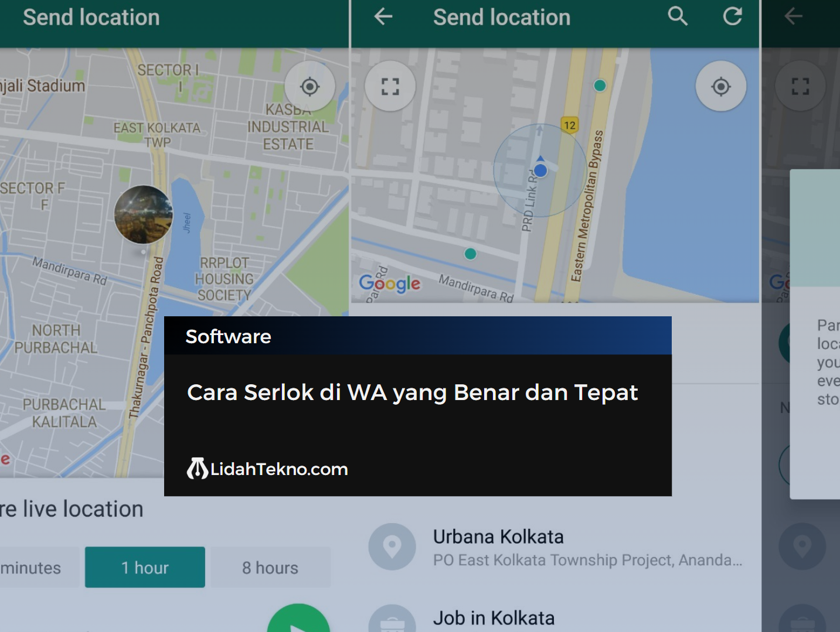Tap the NORTH PURBACHAL map label

[x=56, y=339]
